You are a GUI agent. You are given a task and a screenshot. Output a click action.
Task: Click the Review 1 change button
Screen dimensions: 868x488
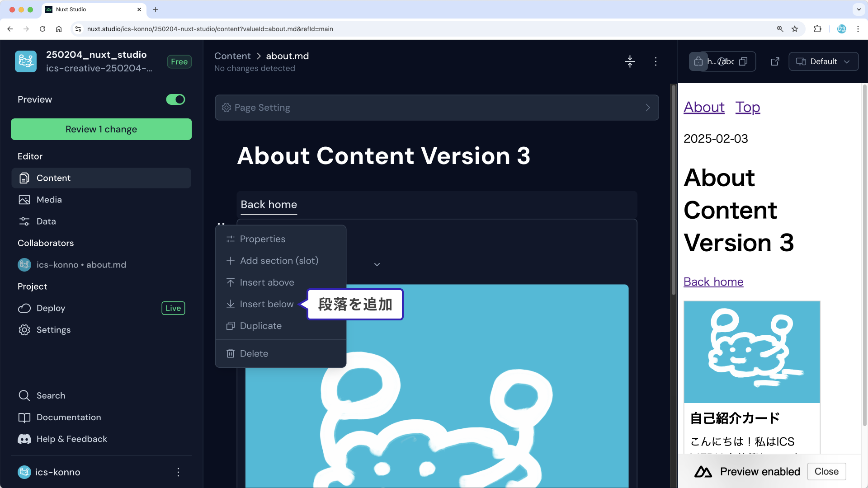(x=101, y=129)
